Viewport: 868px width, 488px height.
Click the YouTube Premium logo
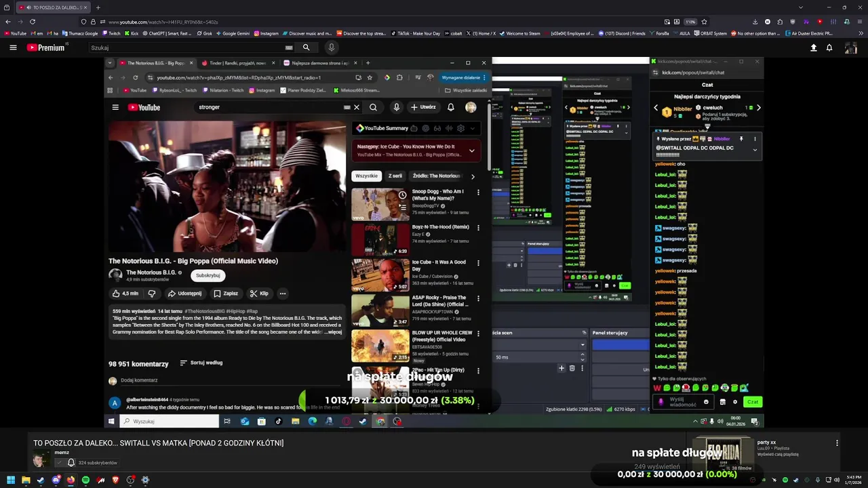(x=46, y=47)
